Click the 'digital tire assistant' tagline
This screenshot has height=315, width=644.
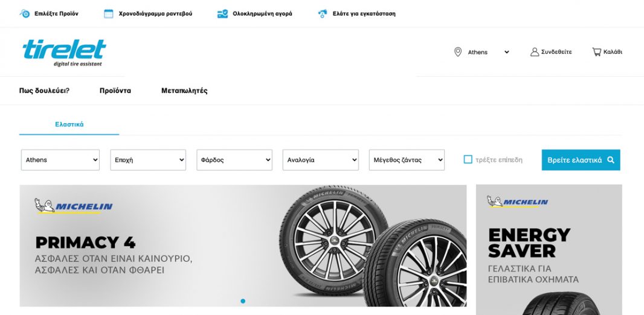[x=77, y=64]
